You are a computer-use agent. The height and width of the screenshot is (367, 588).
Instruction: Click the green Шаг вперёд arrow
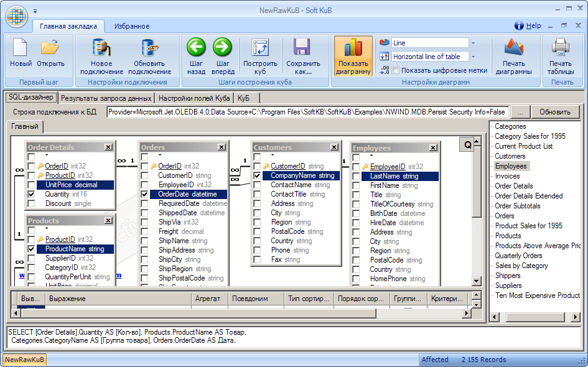(222, 47)
